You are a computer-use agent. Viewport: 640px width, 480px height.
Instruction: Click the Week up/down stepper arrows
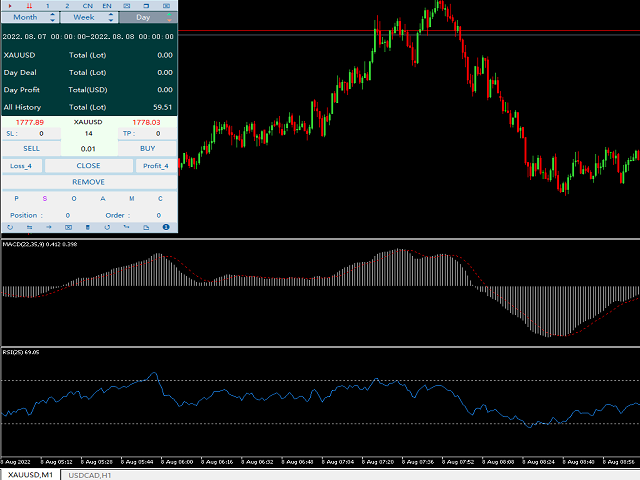point(111,17)
